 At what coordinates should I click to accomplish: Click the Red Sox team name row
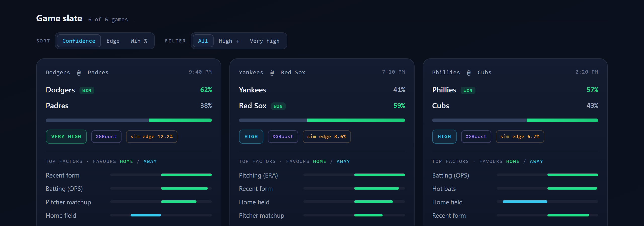coord(322,106)
